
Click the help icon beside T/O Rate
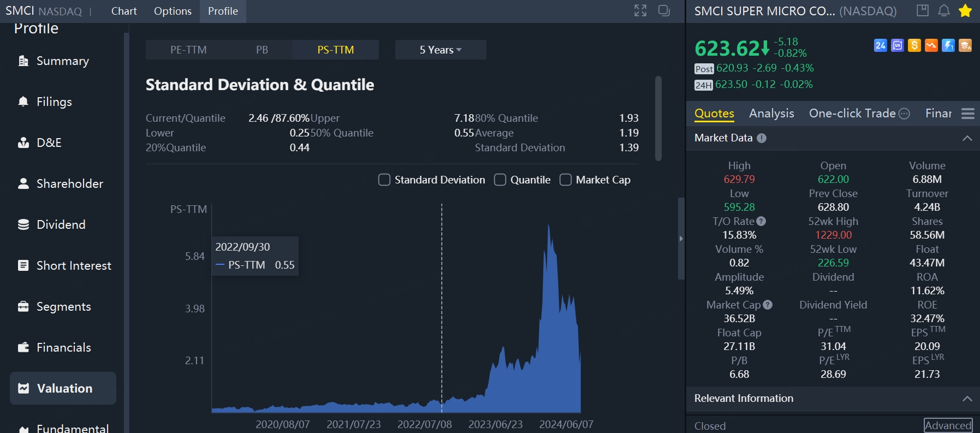[x=761, y=221]
